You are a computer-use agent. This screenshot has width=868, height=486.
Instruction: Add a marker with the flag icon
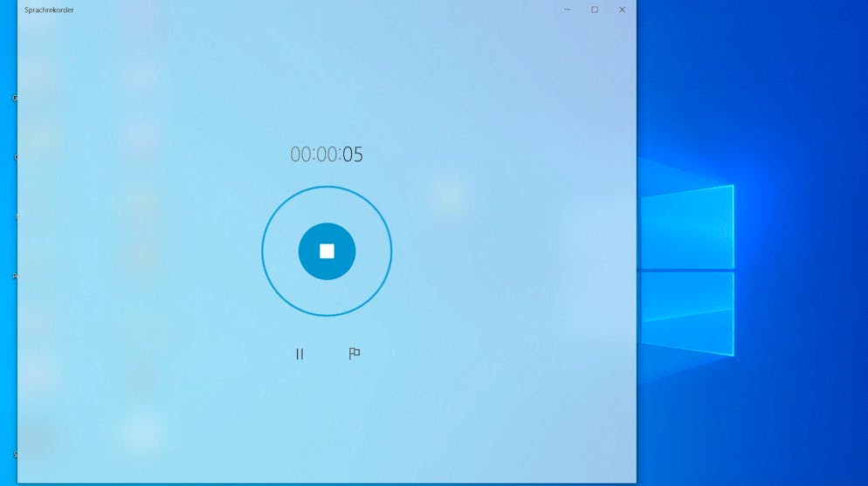pyautogui.click(x=355, y=353)
